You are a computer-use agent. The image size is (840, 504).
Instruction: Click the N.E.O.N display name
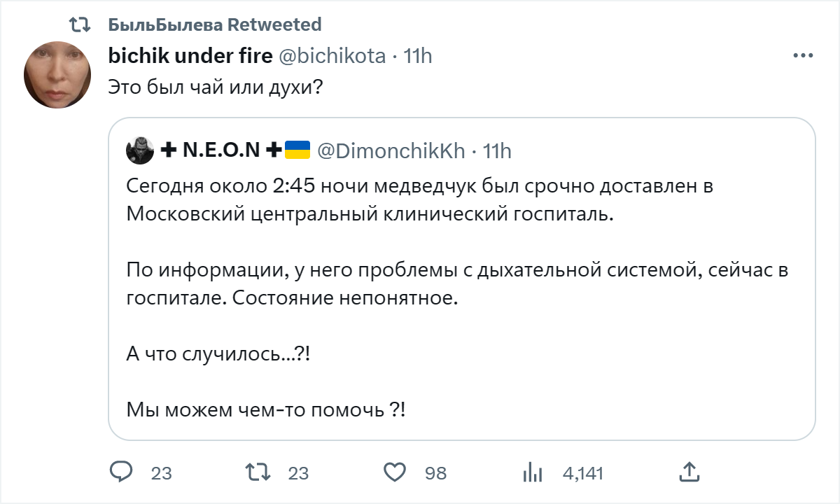(x=221, y=150)
